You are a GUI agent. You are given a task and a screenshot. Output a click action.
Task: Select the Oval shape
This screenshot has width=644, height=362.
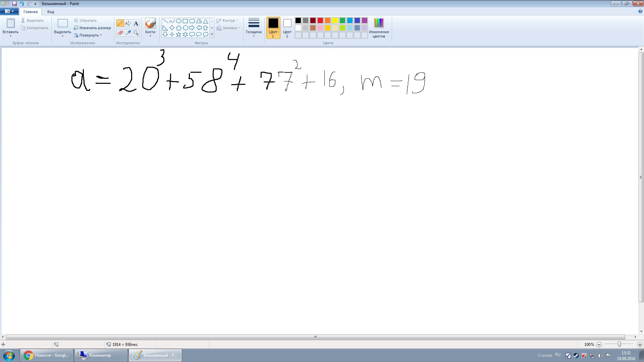point(178,20)
